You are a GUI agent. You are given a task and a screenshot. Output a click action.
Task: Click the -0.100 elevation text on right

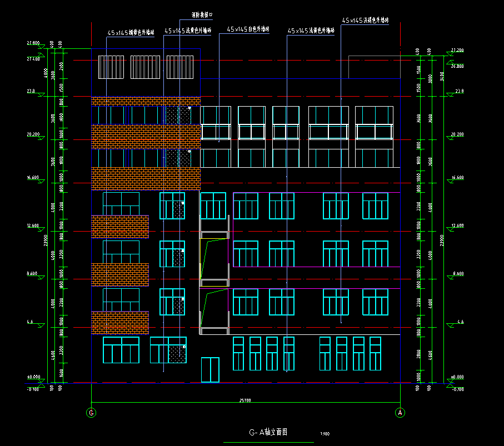pyautogui.click(x=457, y=389)
